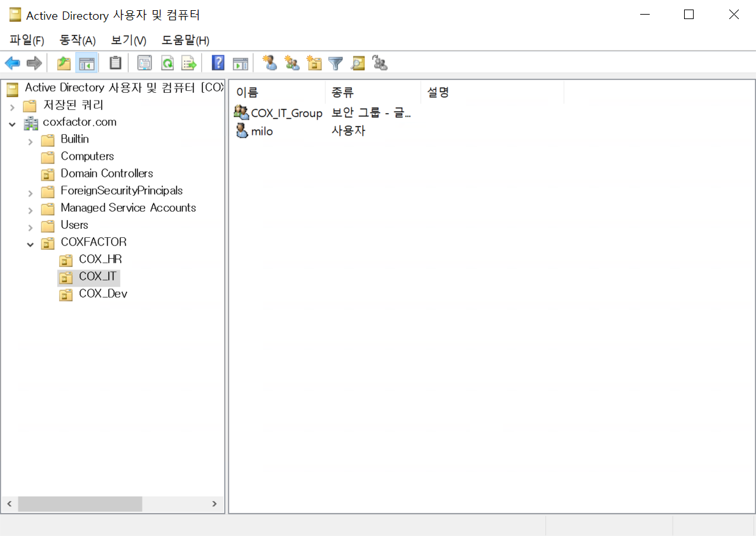Create a new group via toolbar icon
This screenshot has width=756, height=536.
click(291, 62)
